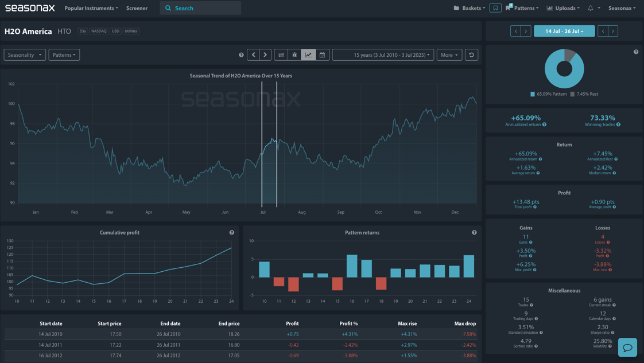Image resolution: width=644 pixels, height=363 pixels.
Task: Open the Seasonax account menu
Action: click(622, 8)
